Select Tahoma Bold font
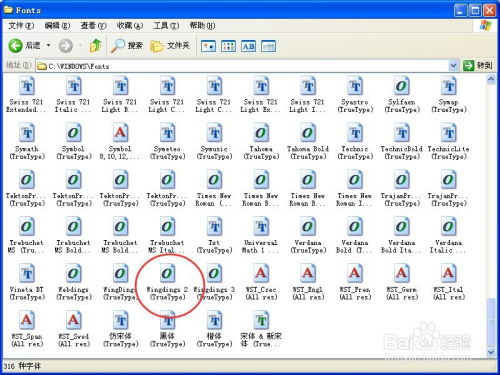Screen dimensions: 500x375 tap(308, 141)
